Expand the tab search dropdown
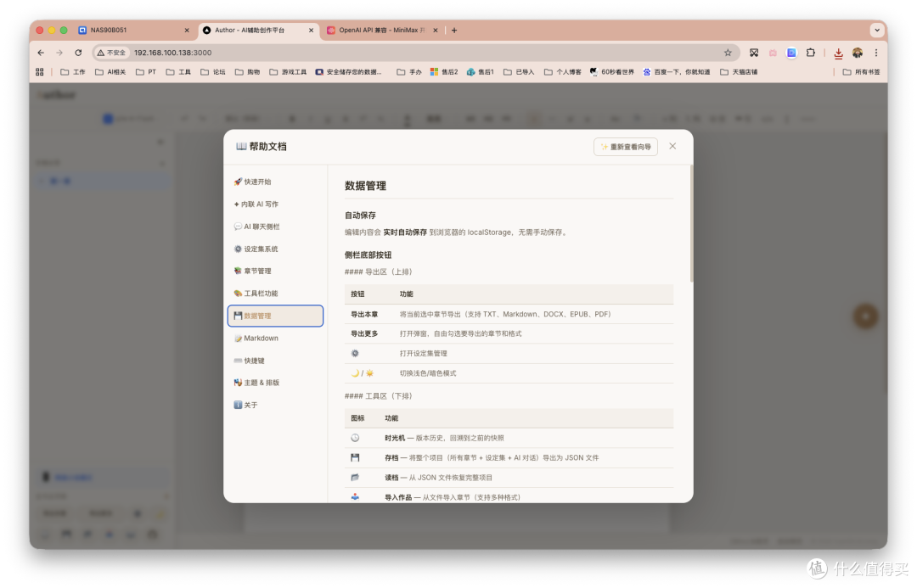 [x=876, y=30]
